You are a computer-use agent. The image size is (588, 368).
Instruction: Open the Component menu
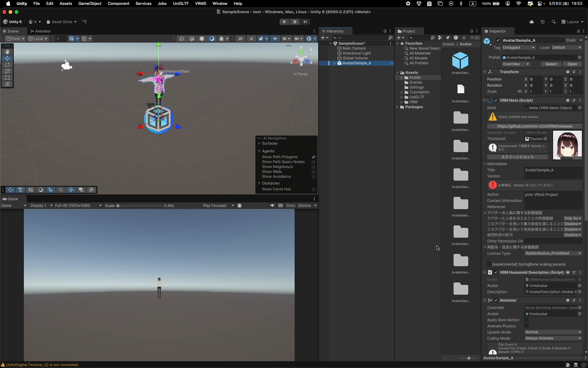click(118, 4)
